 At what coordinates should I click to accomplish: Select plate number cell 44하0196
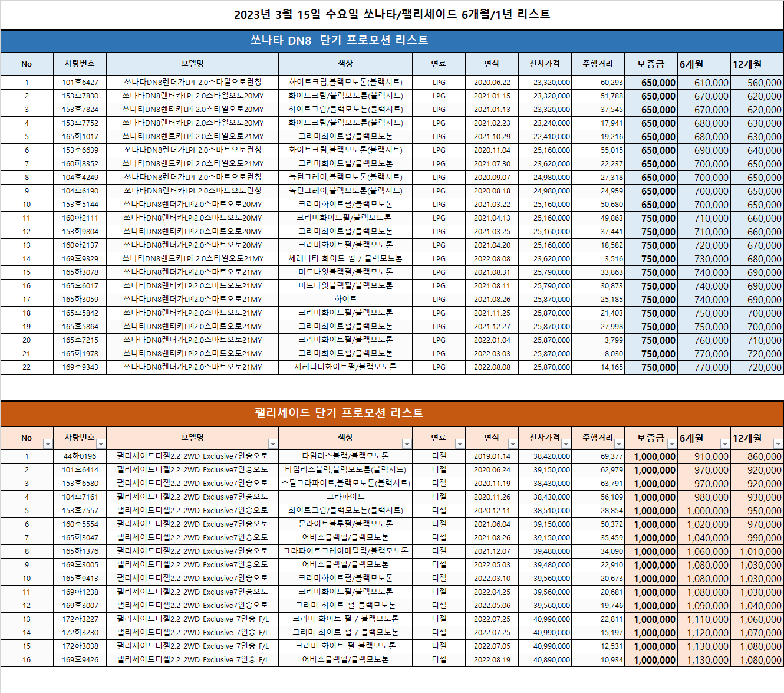pos(80,456)
